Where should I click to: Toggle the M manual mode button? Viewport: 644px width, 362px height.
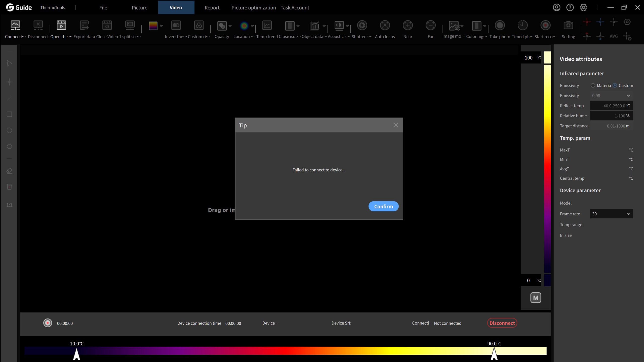536,298
